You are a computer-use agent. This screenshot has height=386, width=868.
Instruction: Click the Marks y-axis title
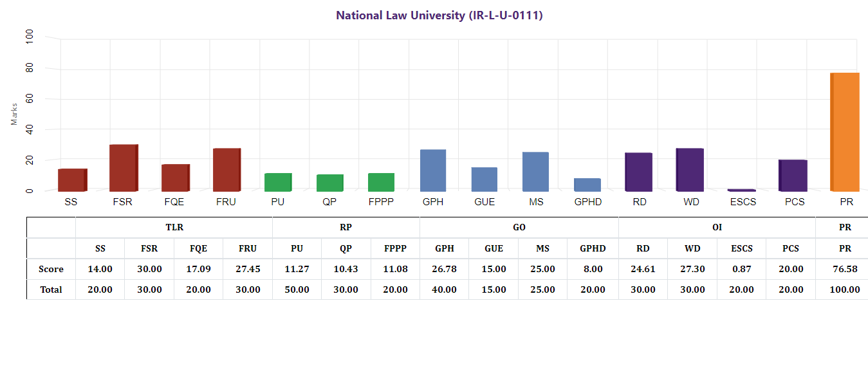click(14, 113)
